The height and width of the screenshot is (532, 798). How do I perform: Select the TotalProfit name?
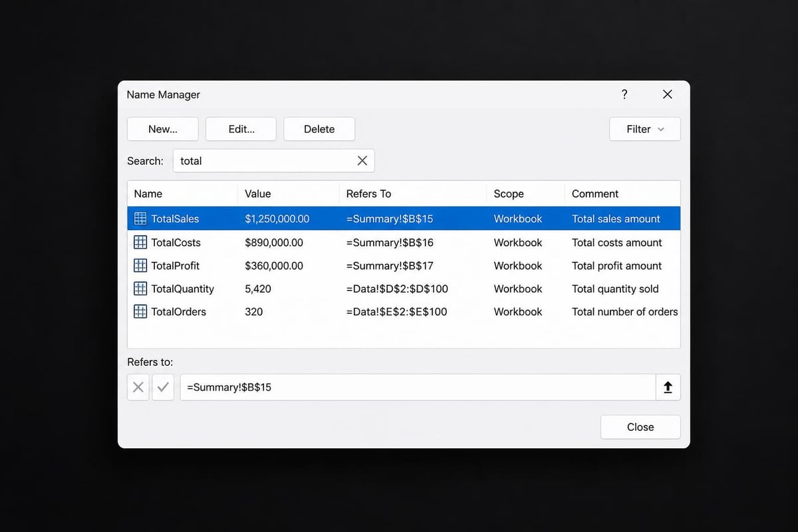(175, 265)
